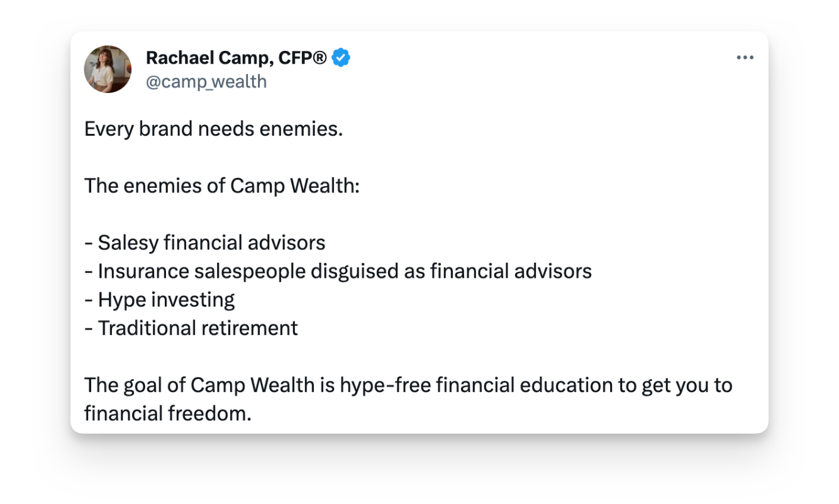Image resolution: width=839 pixels, height=504 pixels.
Task: Open Rachael Camp's profile picture
Action: [x=108, y=69]
